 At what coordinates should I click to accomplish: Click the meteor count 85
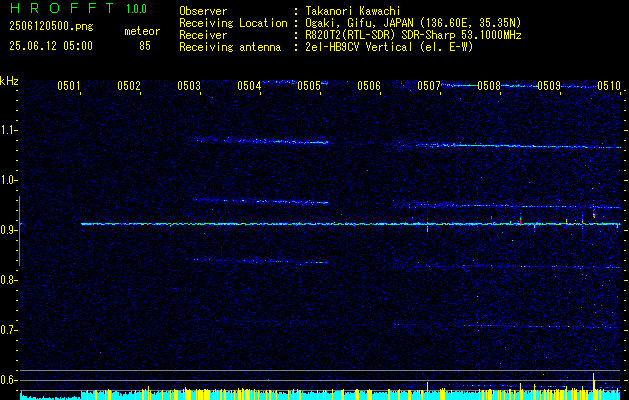pos(145,46)
